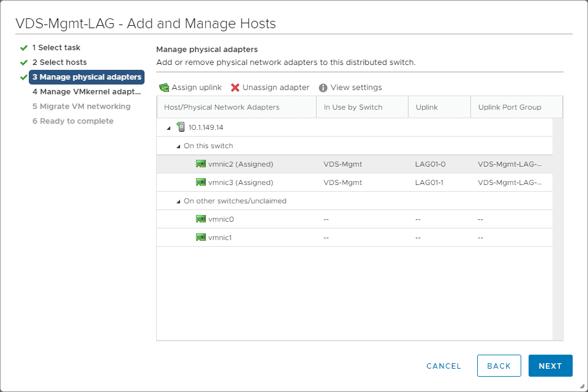Screen dimensions: 588x392
Task: Collapse the On this switch group
Action: (178, 146)
